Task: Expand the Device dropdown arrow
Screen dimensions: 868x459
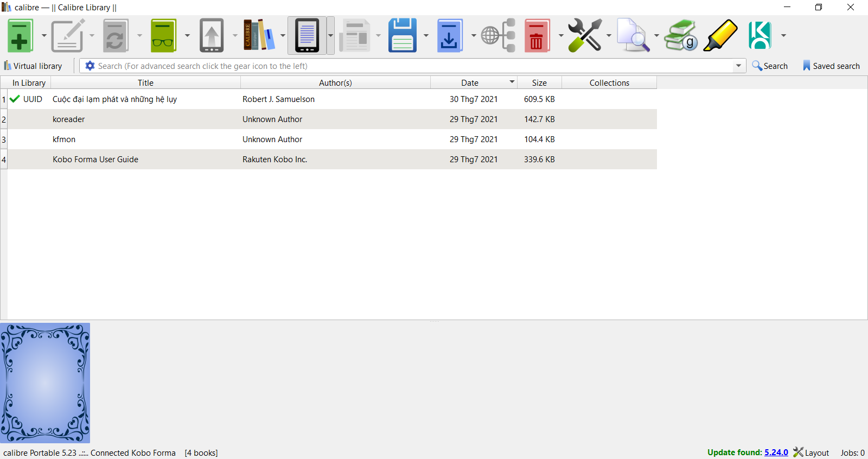Action: click(330, 36)
